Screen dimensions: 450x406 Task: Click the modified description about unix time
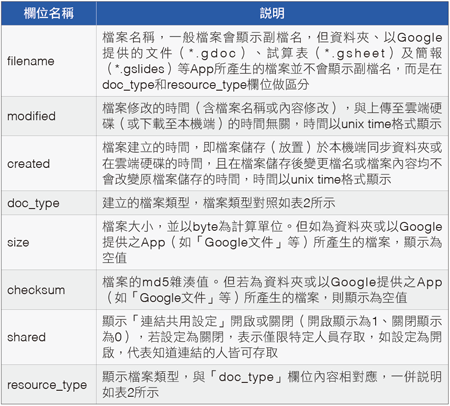tap(272, 116)
